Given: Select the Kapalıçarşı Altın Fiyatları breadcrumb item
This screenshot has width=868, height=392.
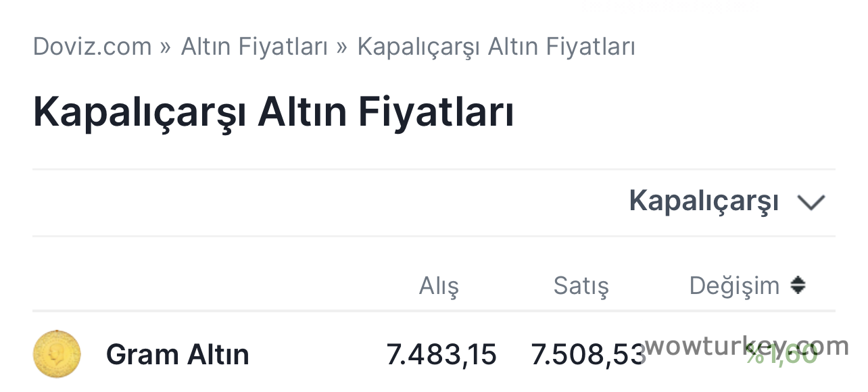Looking at the screenshot, I should [496, 47].
